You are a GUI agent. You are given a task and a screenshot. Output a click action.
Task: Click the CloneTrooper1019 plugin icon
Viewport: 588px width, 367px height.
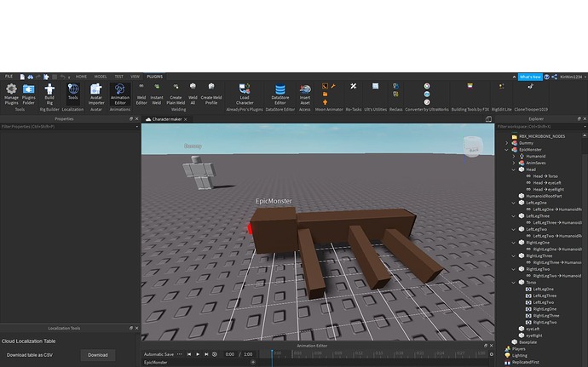pos(531,86)
